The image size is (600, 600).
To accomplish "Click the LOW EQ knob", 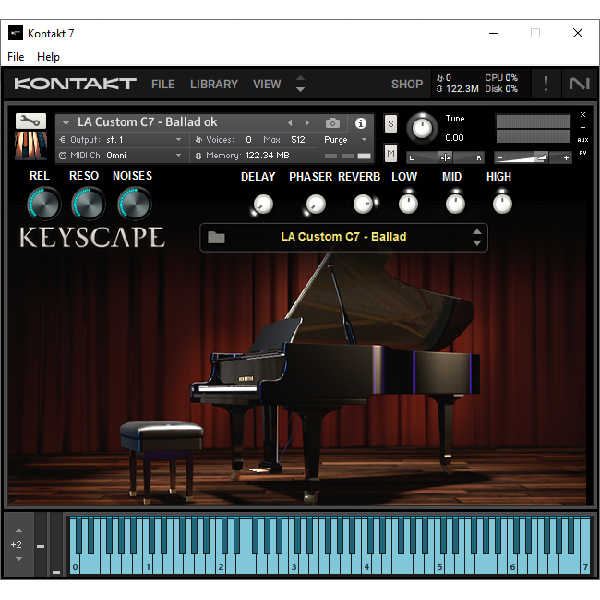I will [x=408, y=204].
